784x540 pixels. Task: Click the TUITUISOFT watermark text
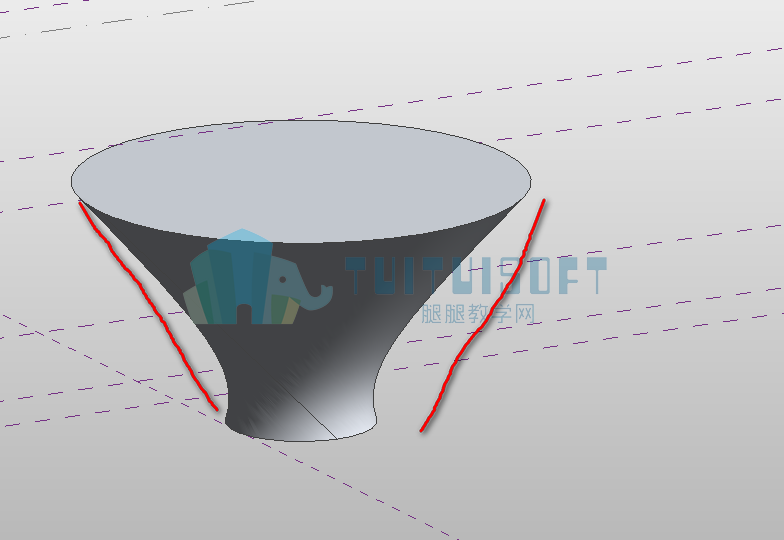coord(476,276)
